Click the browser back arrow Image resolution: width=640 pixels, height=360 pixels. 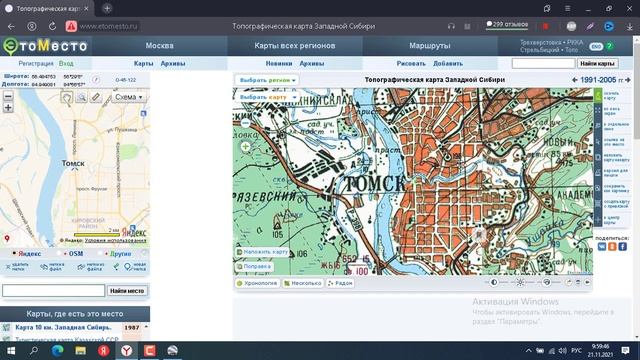click(x=11, y=26)
